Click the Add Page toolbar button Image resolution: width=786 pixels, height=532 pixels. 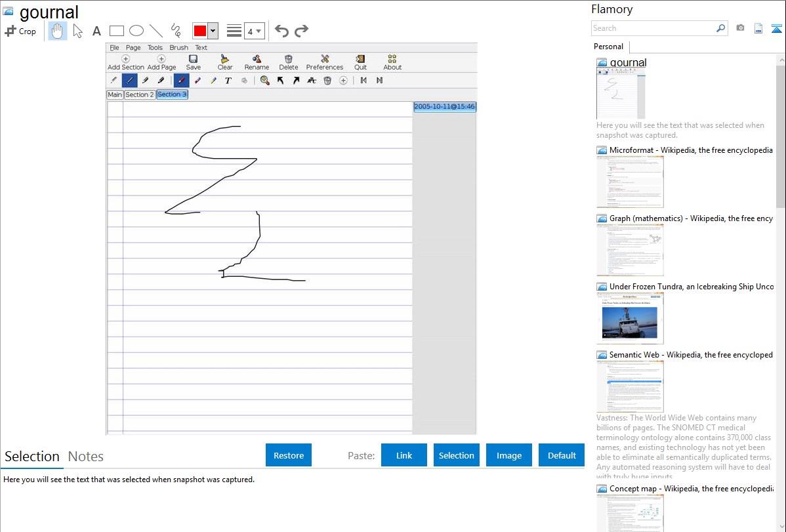[161, 63]
